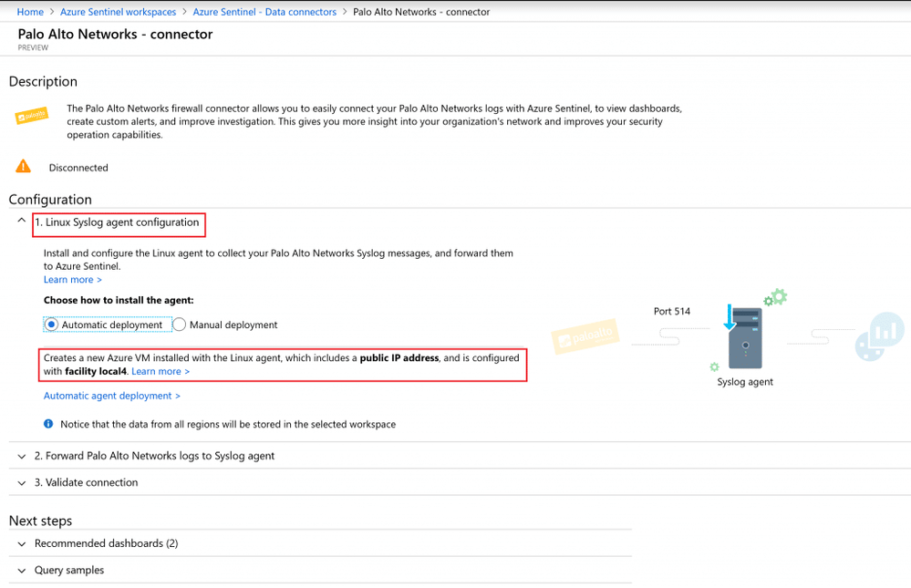The height and width of the screenshot is (588, 911).
Task: Click the blue info icon beside Notice
Action: pyautogui.click(x=48, y=424)
